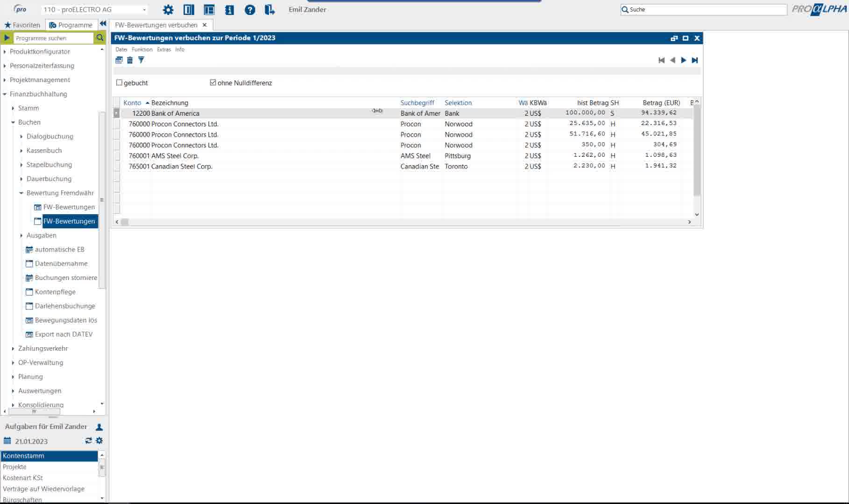Open the info icon in top toolbar
849x504 pixels.
click(229, 10)
